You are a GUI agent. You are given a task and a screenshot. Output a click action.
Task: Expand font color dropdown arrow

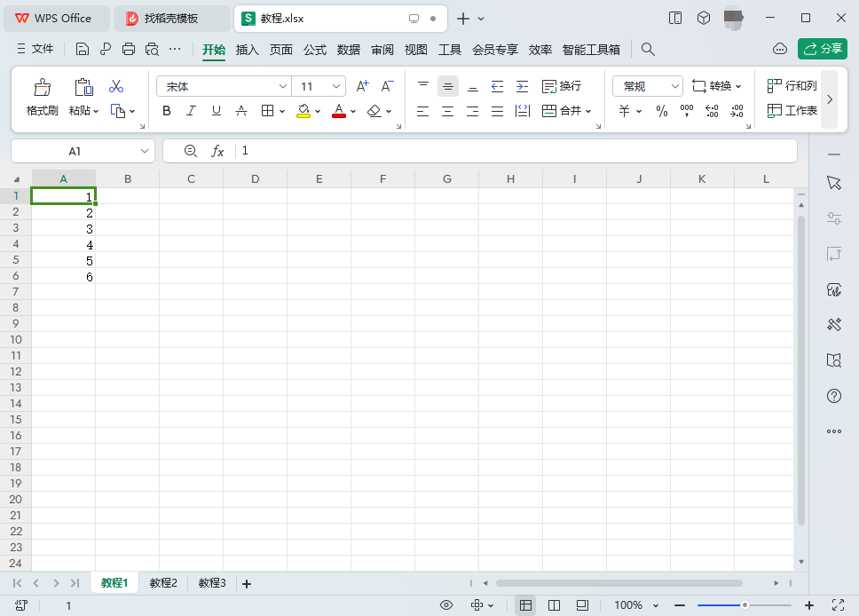(353, 111)
